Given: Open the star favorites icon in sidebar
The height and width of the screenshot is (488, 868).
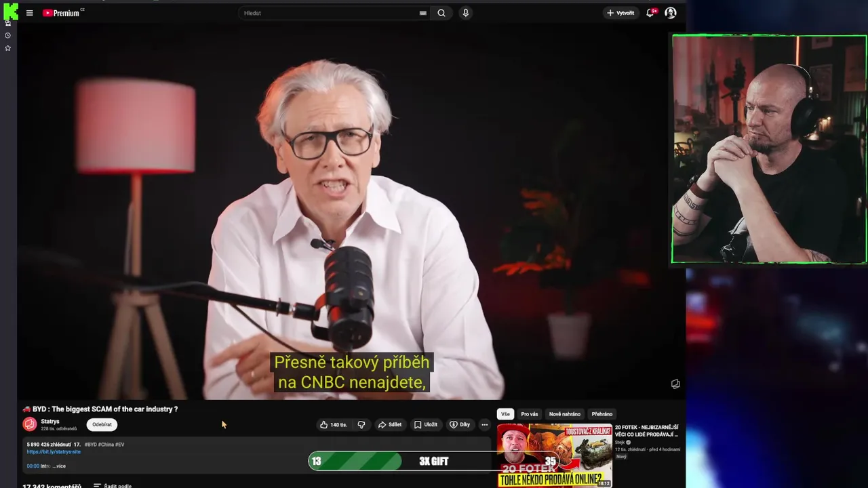Looking at the screenshot, I should 8,48.
